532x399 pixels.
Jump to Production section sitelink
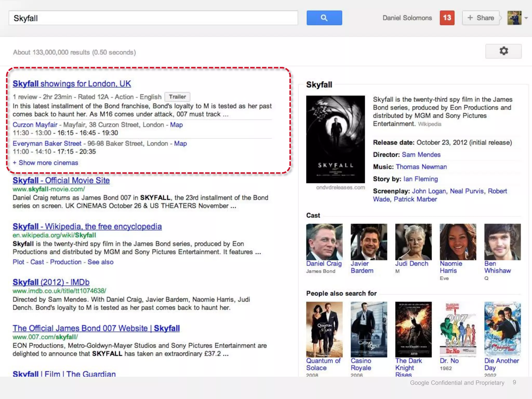[x=66, y=262]
